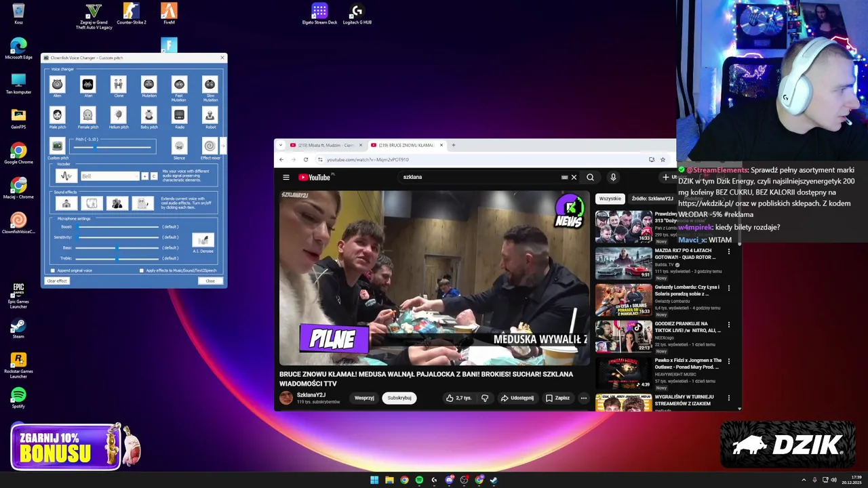
Task: Select the Clone voice effect
Action: (x=118, y=84)
